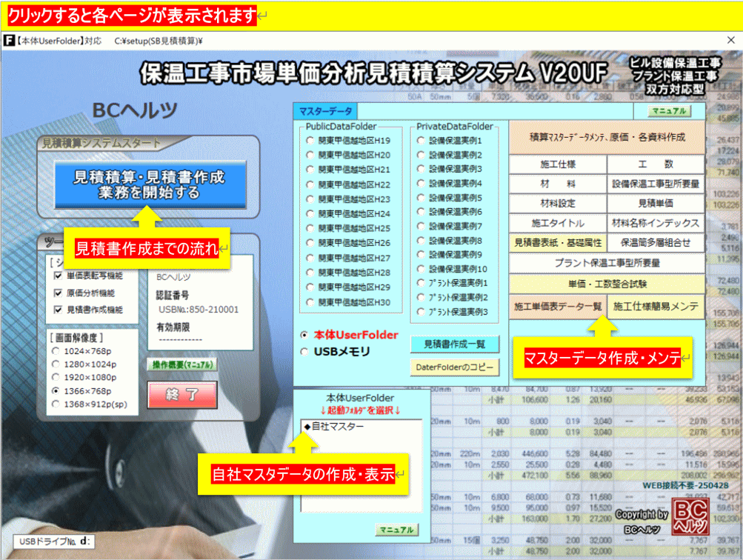Select the 1366×768p resolution option

click(56, 391)
